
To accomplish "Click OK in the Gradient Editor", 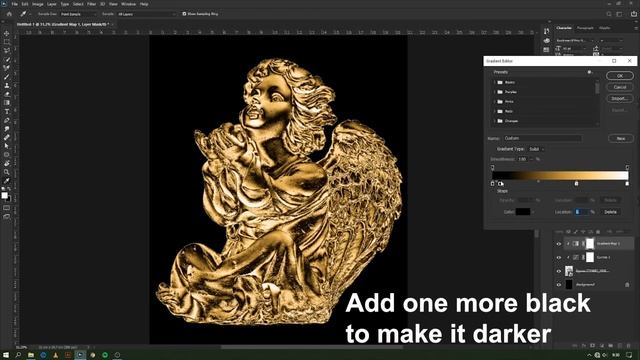I will click(620, 76).
